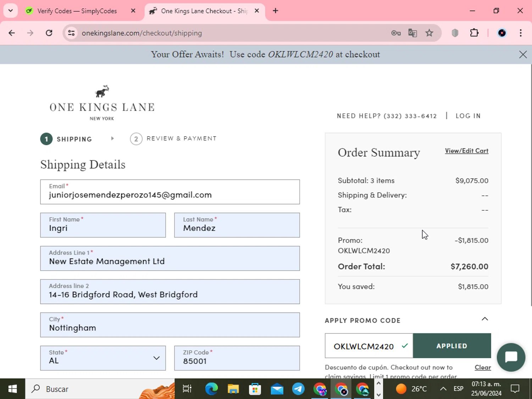Open the live chat bubble
Viewport: 532px width, 399px height.
[x=511, y=357]
